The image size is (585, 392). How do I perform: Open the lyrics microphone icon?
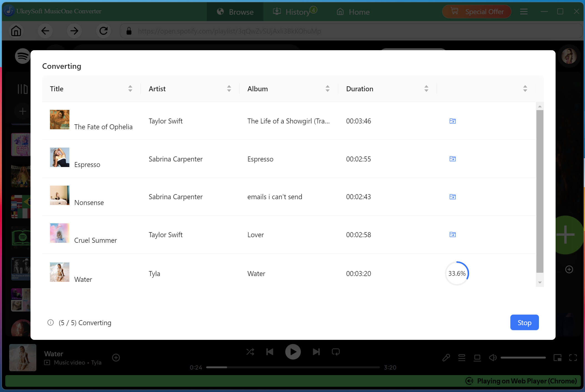point(446,358)
